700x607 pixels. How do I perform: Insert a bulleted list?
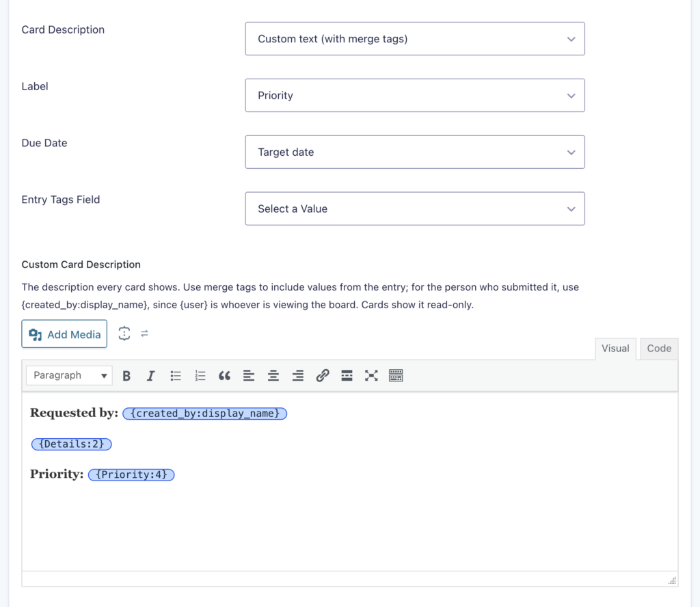[x=176, y=376]
